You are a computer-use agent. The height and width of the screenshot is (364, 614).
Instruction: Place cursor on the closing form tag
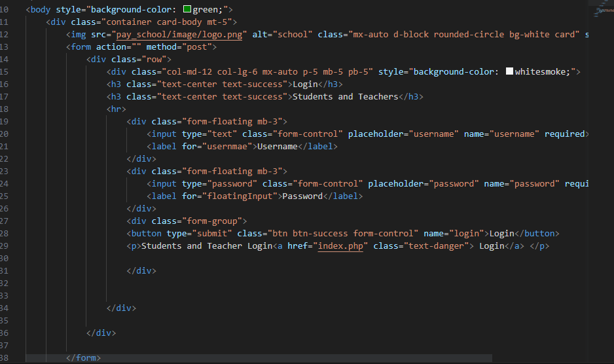pos(83,357)
